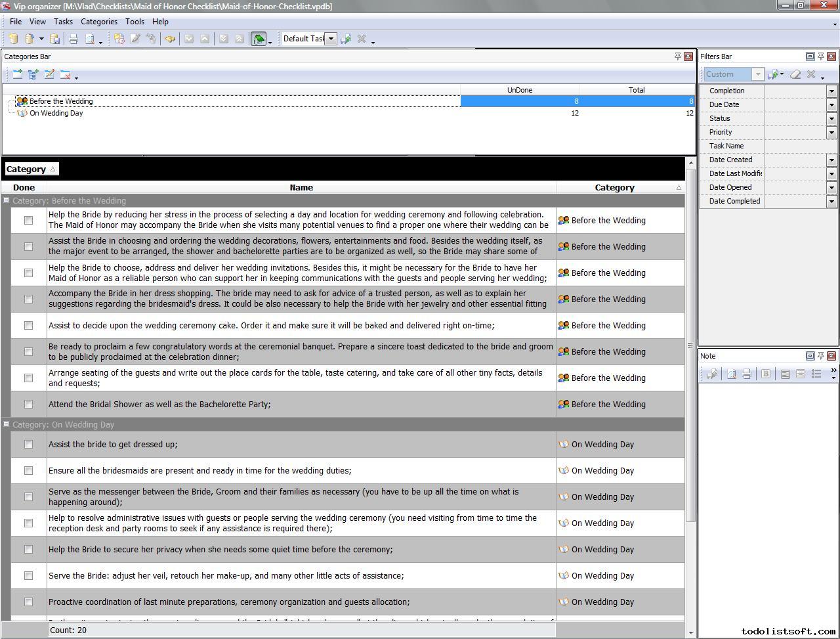Sort tasks by the Name column header
840x639 pixels.
pyautogui.click(x=301, y=187)
